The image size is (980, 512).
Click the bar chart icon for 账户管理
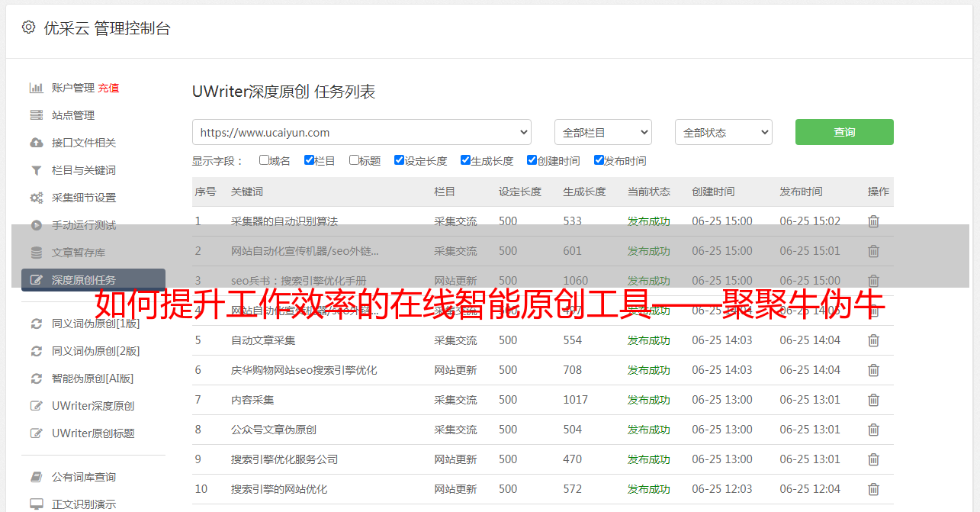click(x=36, y=88)
